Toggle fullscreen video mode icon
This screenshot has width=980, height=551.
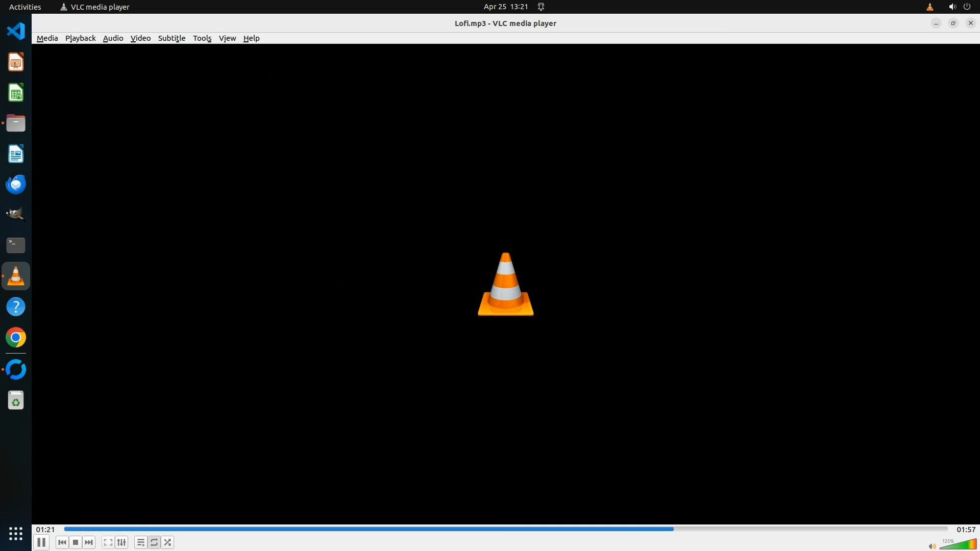click(x=108, y=542)
